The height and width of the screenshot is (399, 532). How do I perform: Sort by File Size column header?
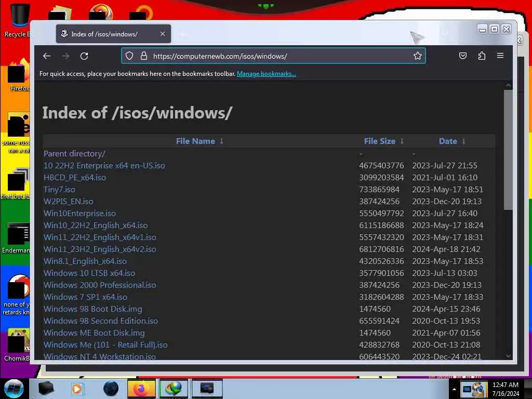380,141
